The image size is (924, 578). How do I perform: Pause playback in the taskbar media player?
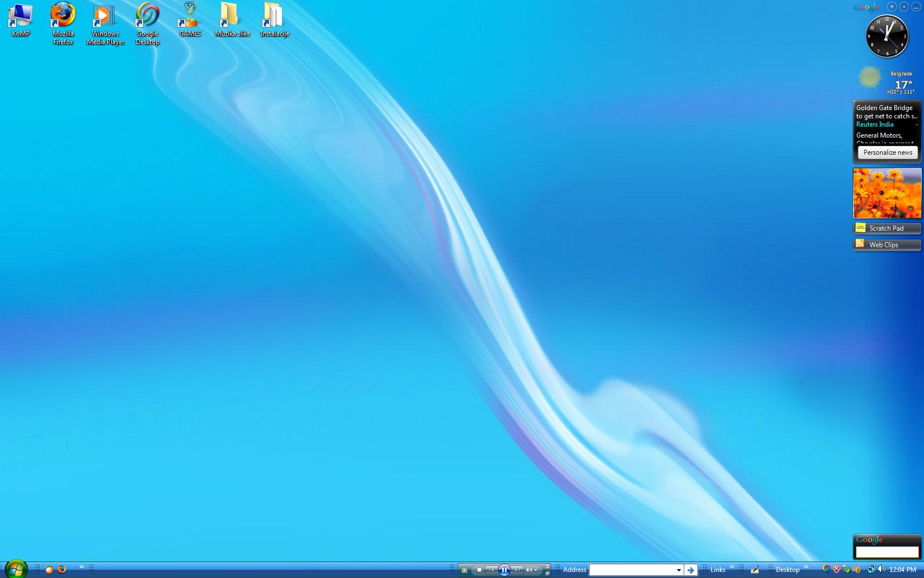(x=504, y=570)
